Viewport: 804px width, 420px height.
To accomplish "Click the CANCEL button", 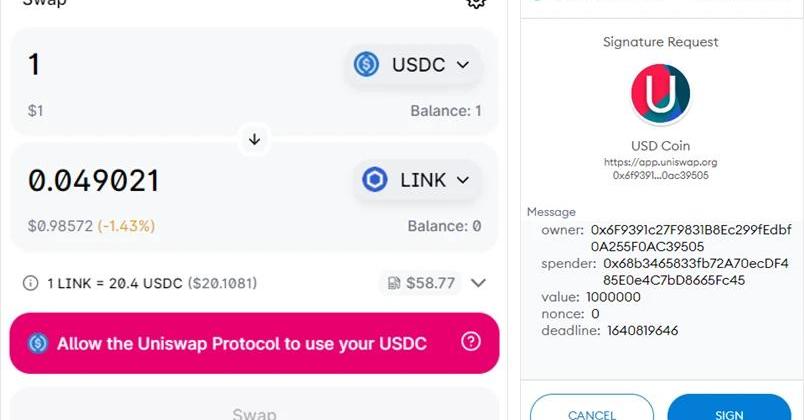I will coord(592,412).
